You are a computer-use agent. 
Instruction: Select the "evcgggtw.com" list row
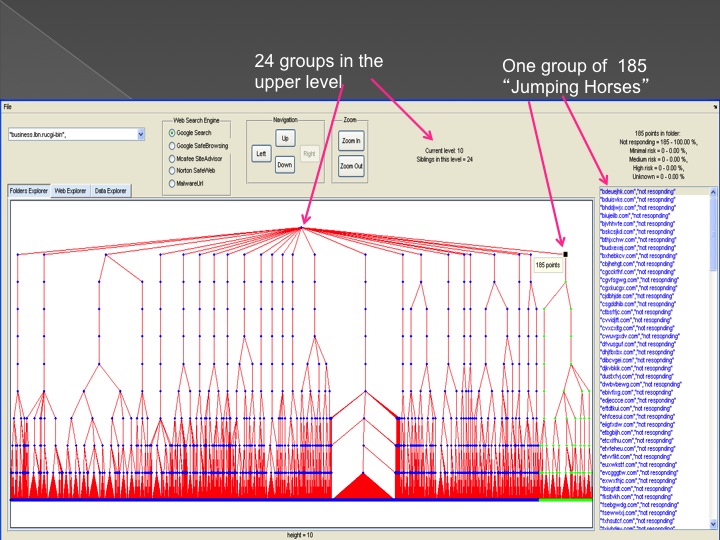point(654,472)
